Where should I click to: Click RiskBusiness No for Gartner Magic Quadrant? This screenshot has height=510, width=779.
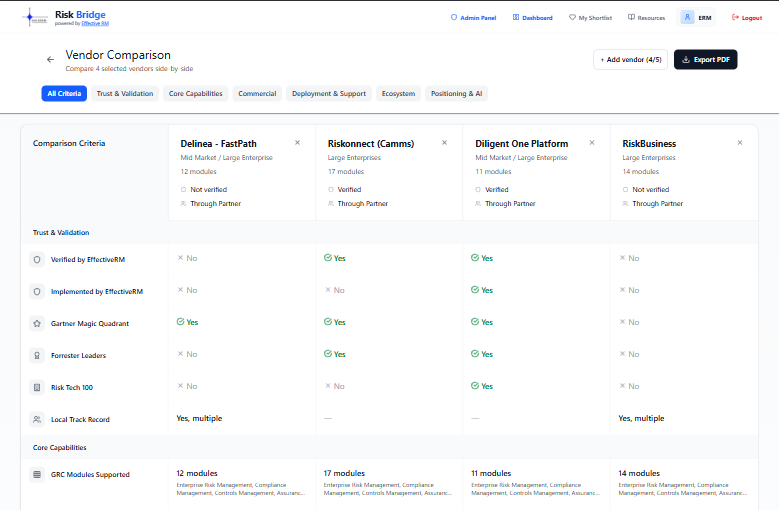pyautogui.click(x=629, y=322)
